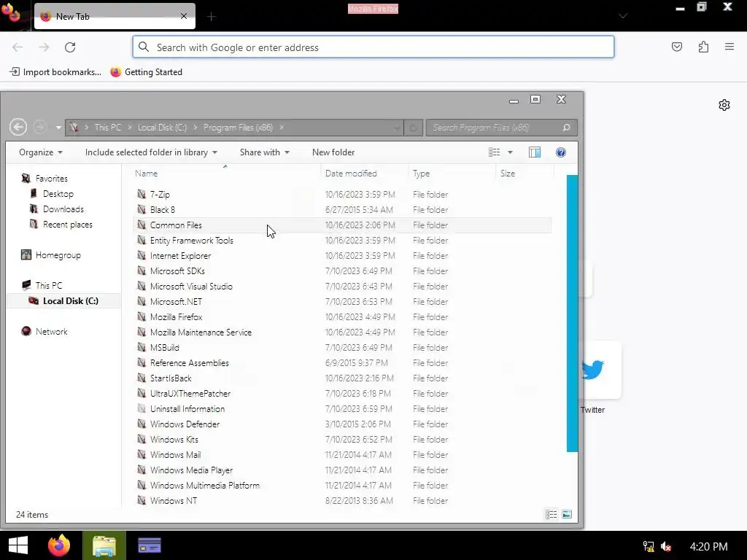Open Include selected folder in library menu

[x=151, y=152]
